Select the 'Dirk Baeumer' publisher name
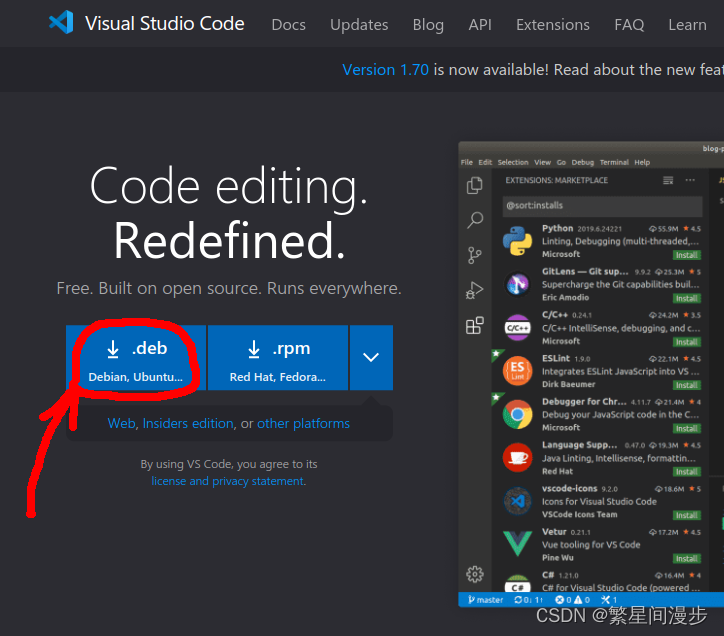724x636 pixels. [568, 384]
